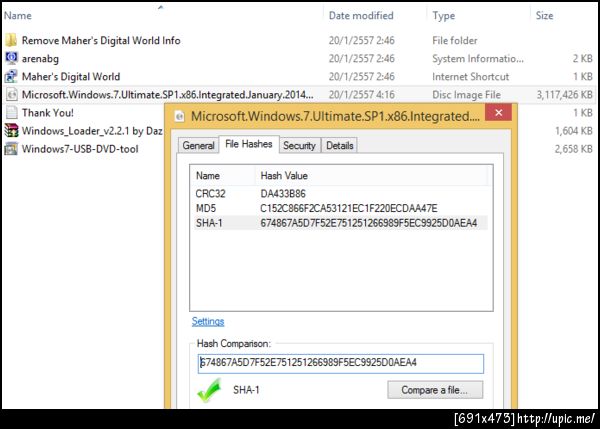The image size is (600, 429).
Task: Select the file named arenabg
Action: [x=40, y=59]
